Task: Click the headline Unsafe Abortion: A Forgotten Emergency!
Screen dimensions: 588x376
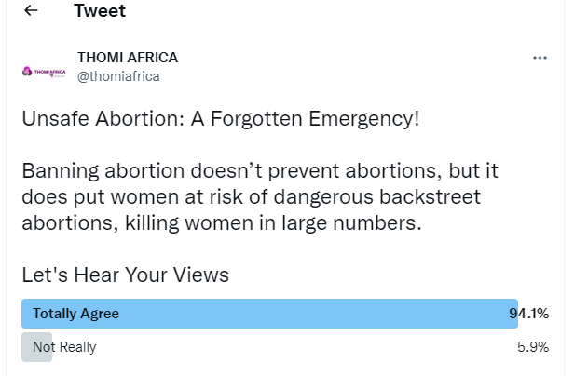Action: [221, 121]
